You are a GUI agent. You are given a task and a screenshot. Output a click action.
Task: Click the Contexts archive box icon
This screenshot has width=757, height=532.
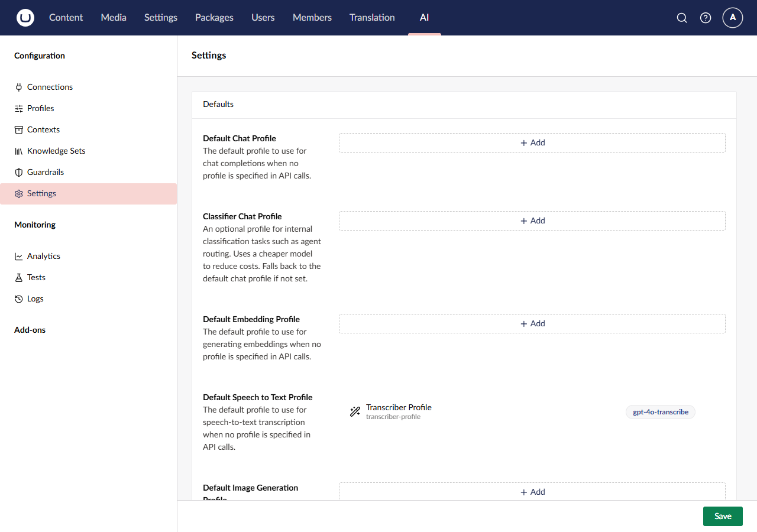pyautogui.click(x=19, y=129)
